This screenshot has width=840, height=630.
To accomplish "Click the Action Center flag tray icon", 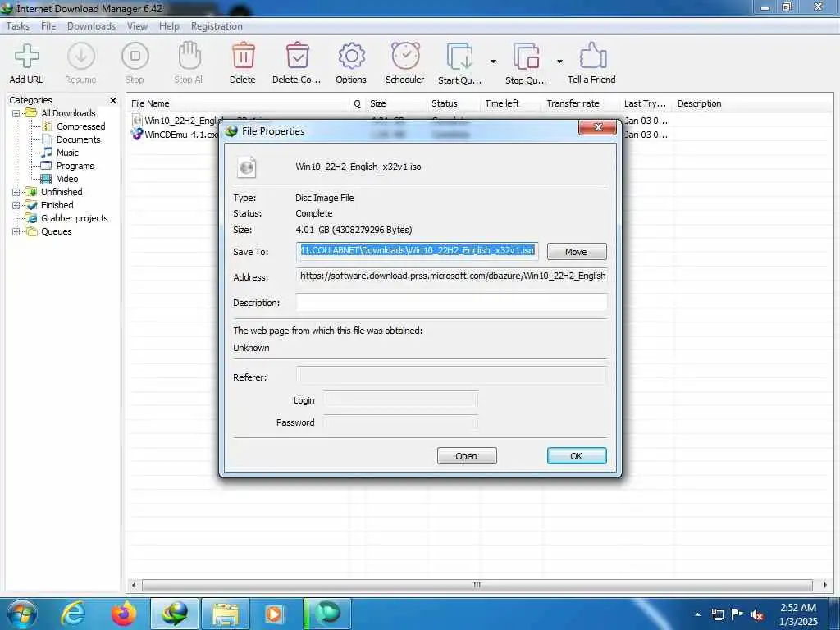I will pos(737,614).
